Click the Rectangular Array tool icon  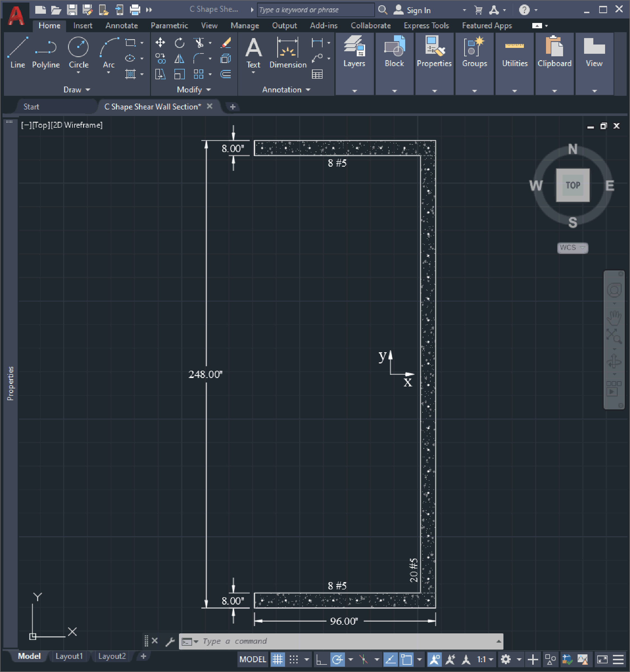[x=199, y=74]
